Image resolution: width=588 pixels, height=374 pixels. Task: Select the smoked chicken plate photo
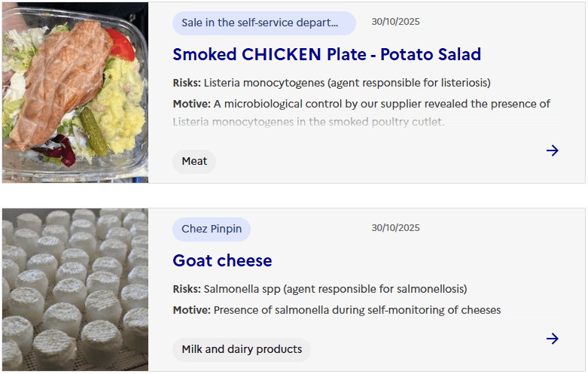coord(75,92)
